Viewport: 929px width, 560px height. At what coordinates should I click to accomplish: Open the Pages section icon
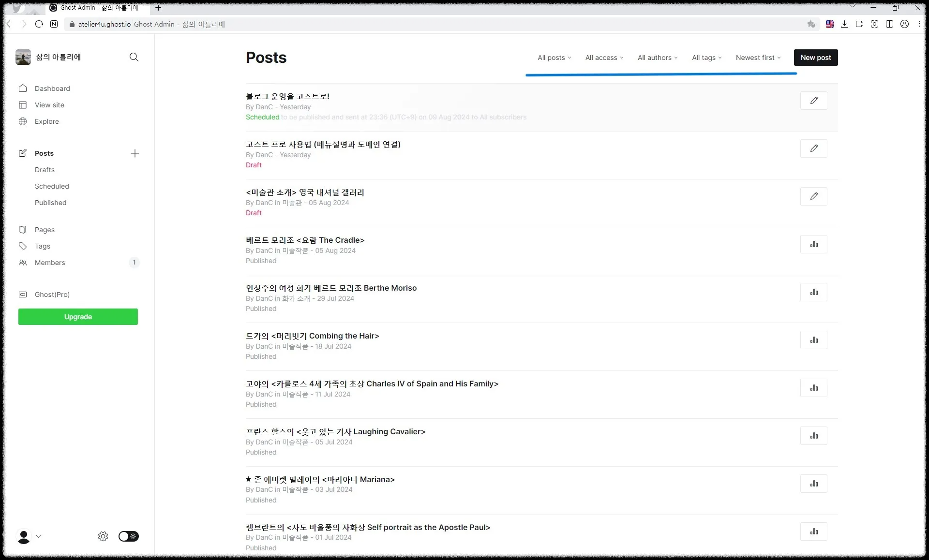pyautogui.click(x=23, y=230)
